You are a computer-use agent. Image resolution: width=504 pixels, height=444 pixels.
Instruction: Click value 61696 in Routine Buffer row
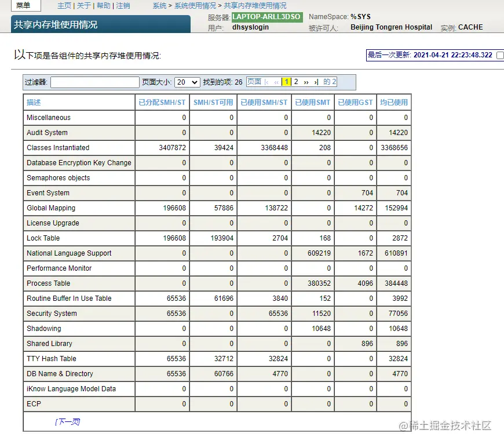coord(224,299)
